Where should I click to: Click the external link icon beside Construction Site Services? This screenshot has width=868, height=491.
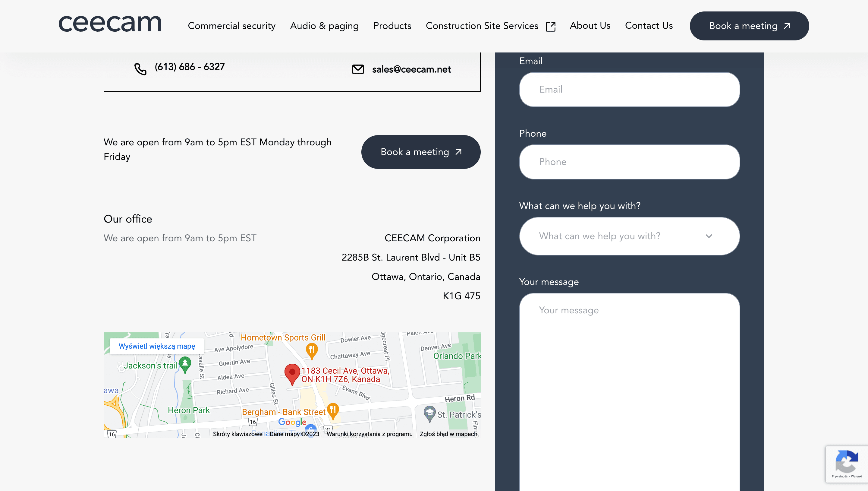551,26
